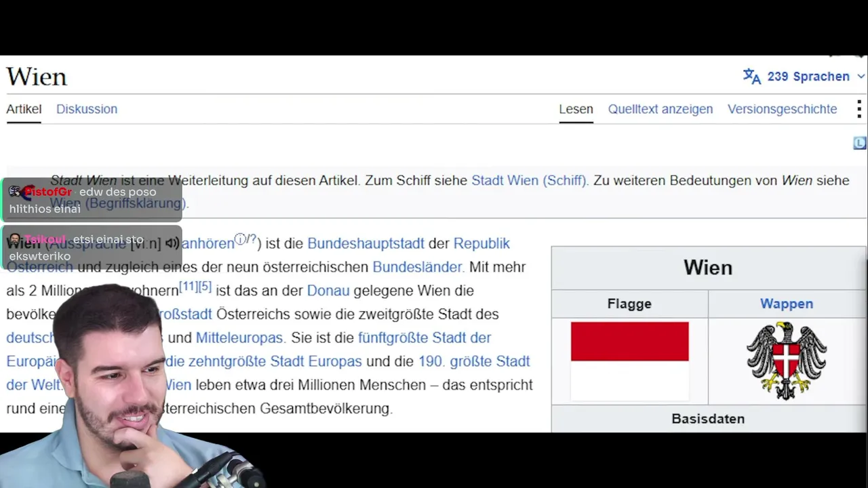The height and width of the screenshot is (488, 868).
Task: Open the Mitteleuropas link
Action: (x=239, y=338)
